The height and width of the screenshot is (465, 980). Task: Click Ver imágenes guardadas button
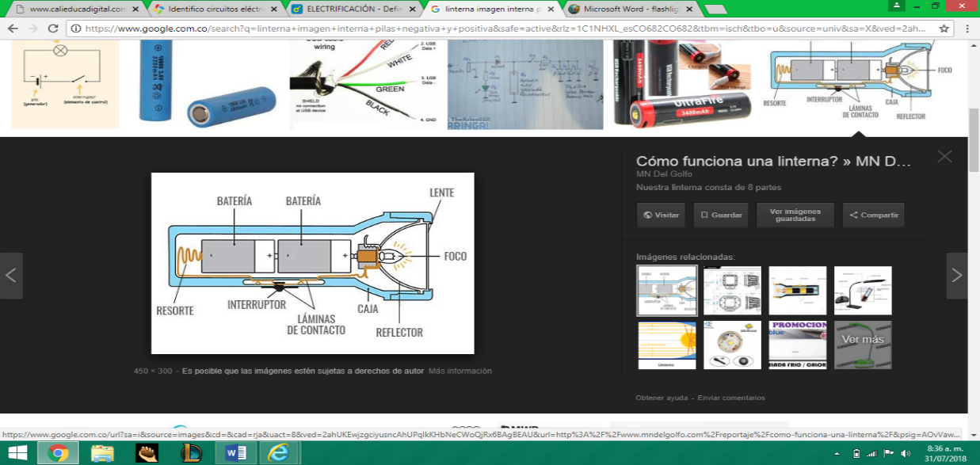click(x=795, y=215)
